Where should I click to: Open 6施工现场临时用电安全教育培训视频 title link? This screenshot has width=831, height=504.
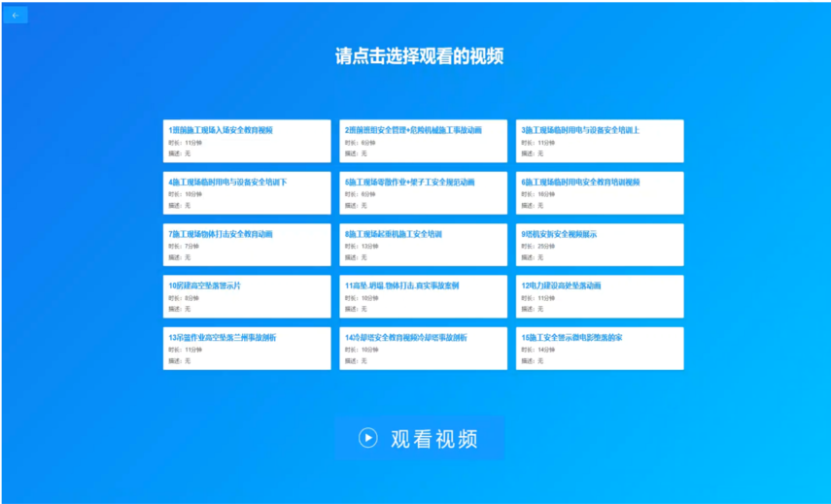[580, 183]
